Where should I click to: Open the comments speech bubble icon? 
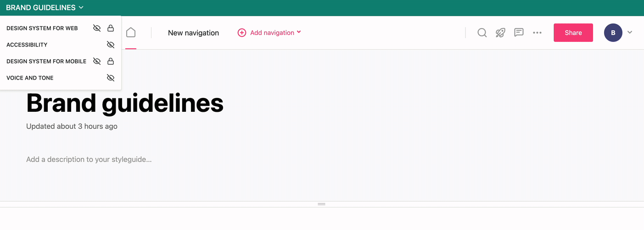(519, 33)
